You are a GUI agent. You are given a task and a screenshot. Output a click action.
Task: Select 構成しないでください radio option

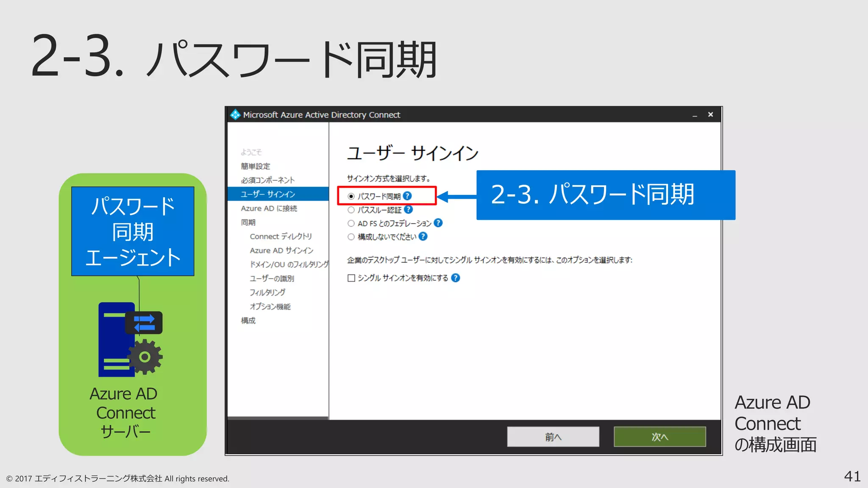(x=351, y=237)
